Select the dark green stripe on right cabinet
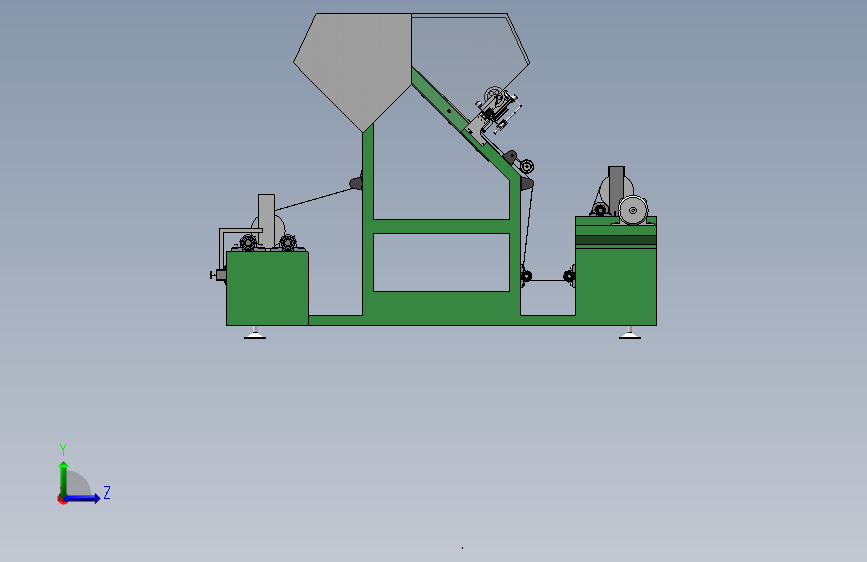This screenshot has width=867, height=562. pos(616,240)
